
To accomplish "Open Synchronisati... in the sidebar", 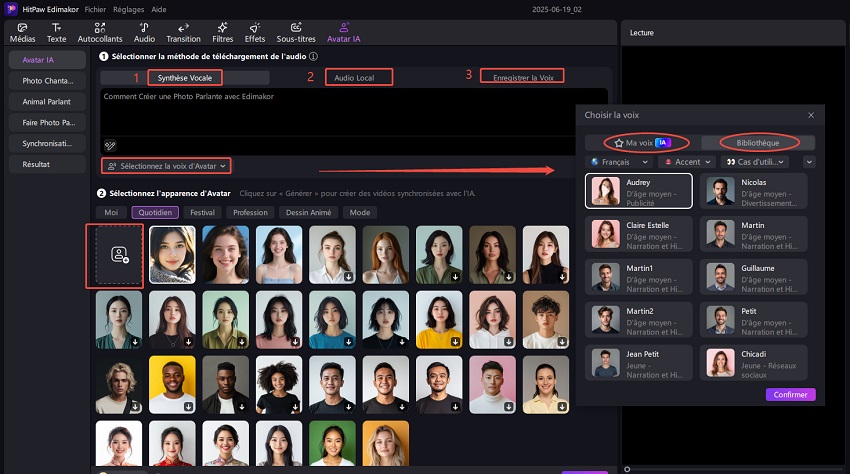I will point(47,143).
